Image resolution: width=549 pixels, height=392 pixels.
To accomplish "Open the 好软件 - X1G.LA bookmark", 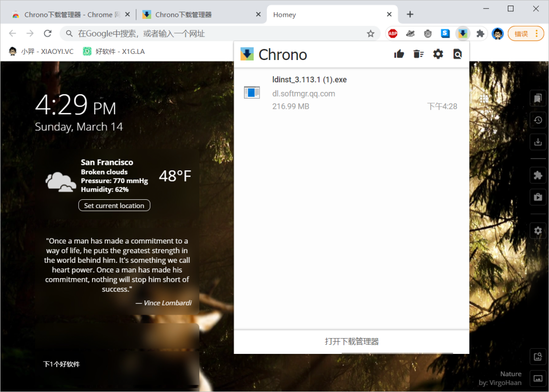I will (114, 51).
